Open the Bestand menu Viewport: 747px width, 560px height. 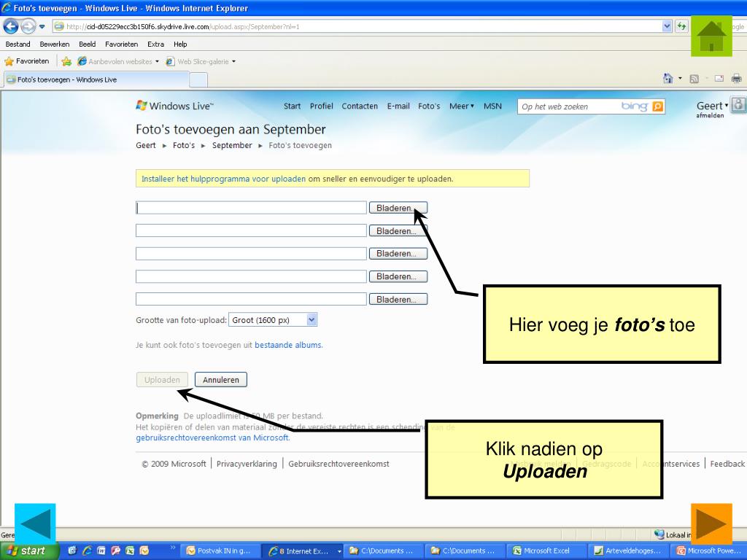coord(18,44)
